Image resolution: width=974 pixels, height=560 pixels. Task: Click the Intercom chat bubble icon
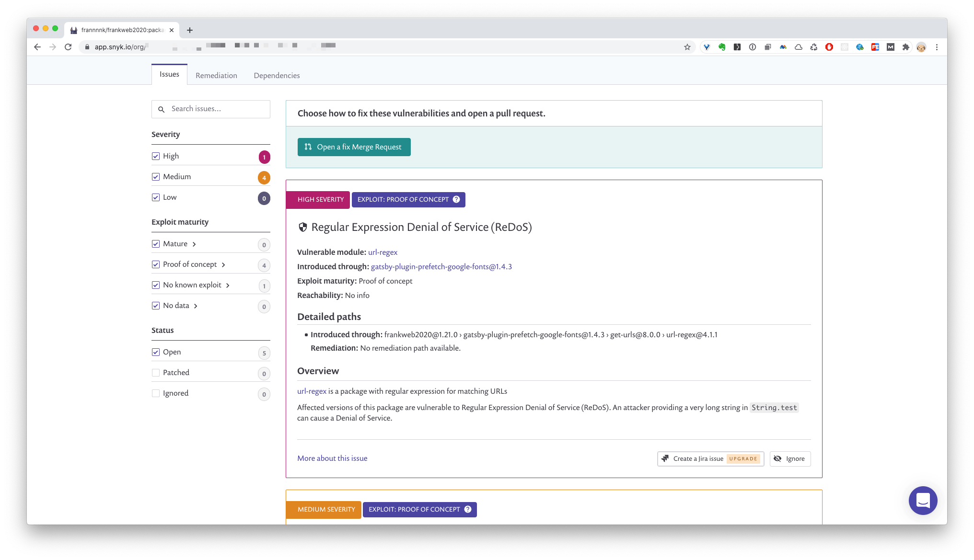pyautogui.click(x=923, y=501)
